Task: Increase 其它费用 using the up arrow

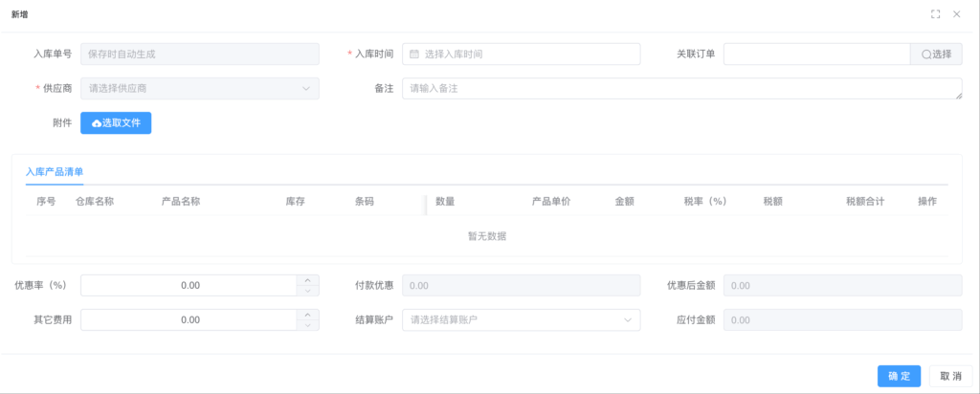Action: click(307, 315)
